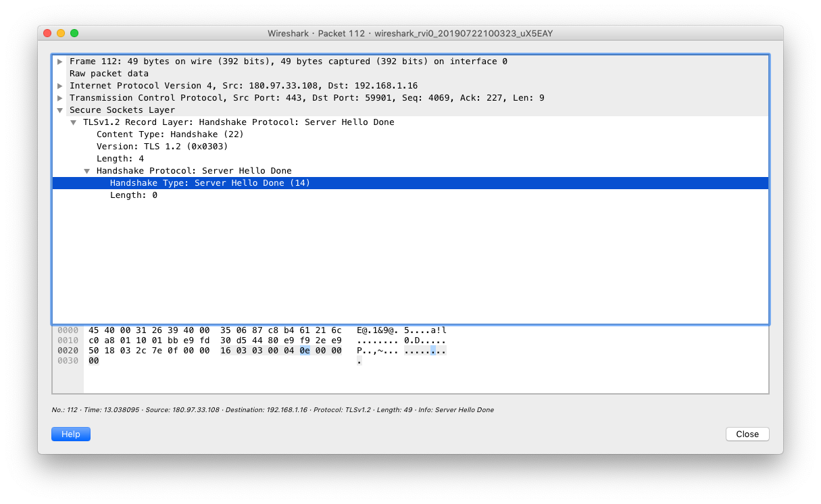This screenshot has height=504, width=821.
Task: Click the 0000 offset row in hex pane
Action: tap(68, 330)
